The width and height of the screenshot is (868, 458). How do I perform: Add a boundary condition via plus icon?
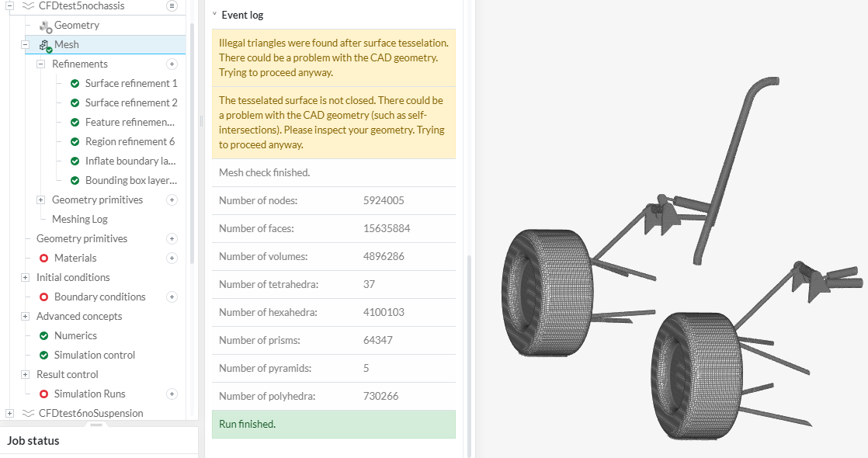[172, 297]
